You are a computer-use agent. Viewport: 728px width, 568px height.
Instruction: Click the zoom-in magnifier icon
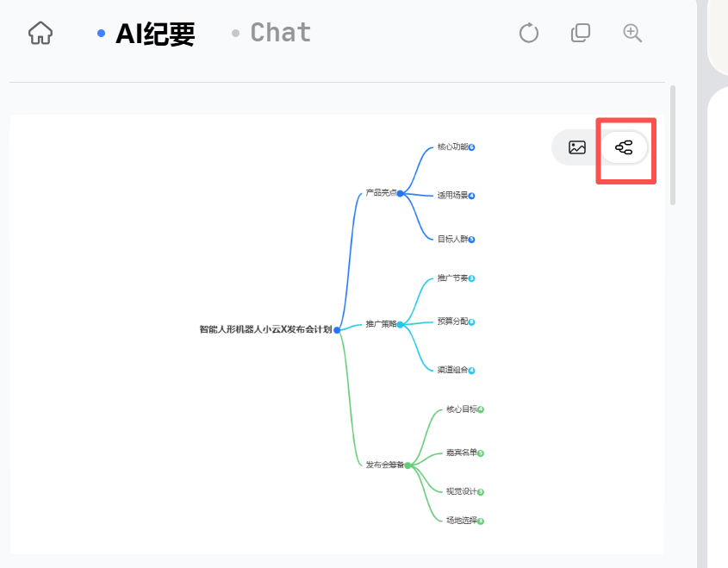tap(632, 33)
